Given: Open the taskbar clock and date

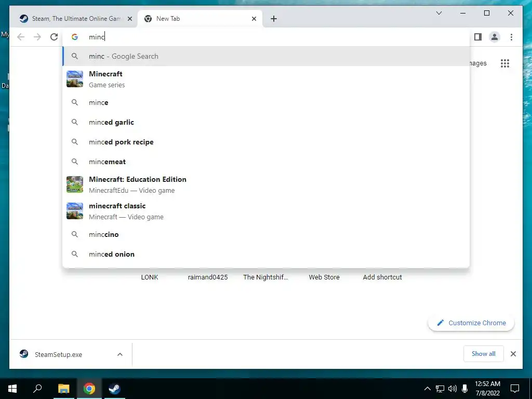Looking at the screenshot, I should point(487,389).
